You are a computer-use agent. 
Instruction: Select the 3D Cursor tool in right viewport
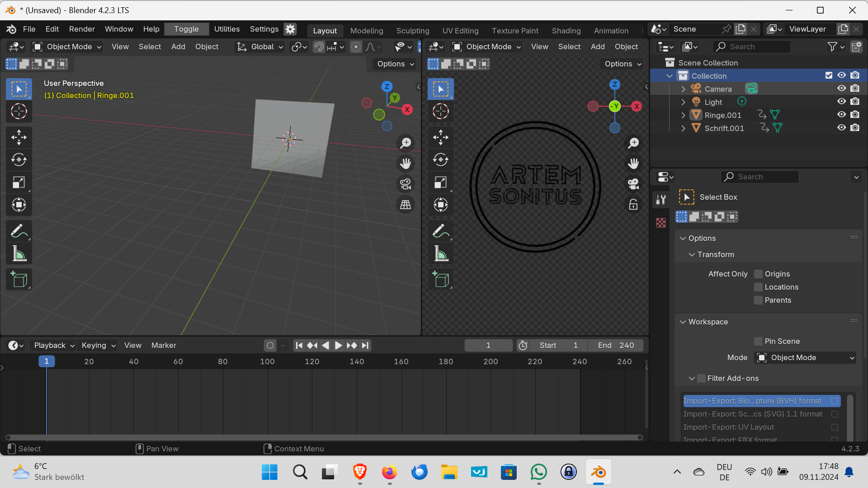pos(441,111)
